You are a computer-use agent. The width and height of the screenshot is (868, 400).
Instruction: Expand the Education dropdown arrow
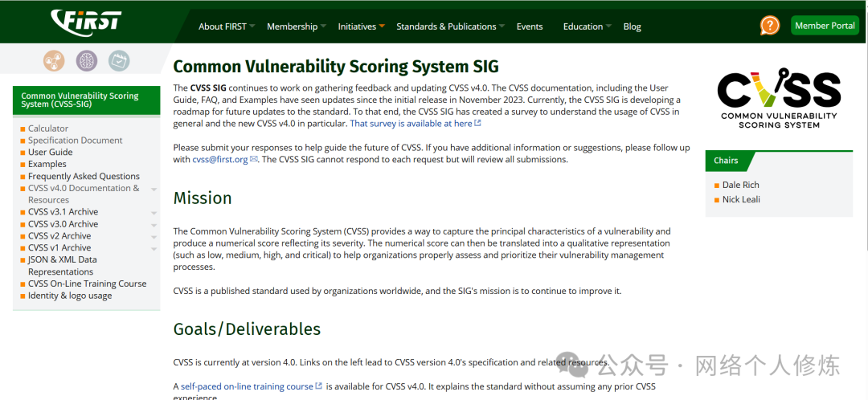[x=608, y=26]
